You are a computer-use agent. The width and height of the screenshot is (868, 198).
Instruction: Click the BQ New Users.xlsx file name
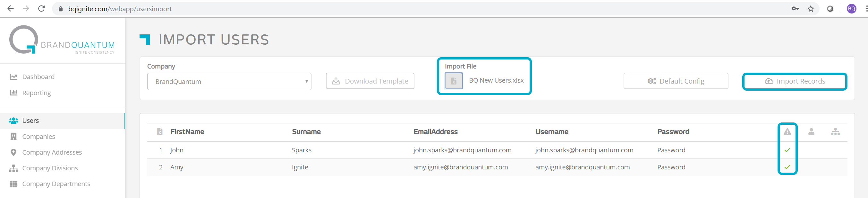click(x=496, y=80)
